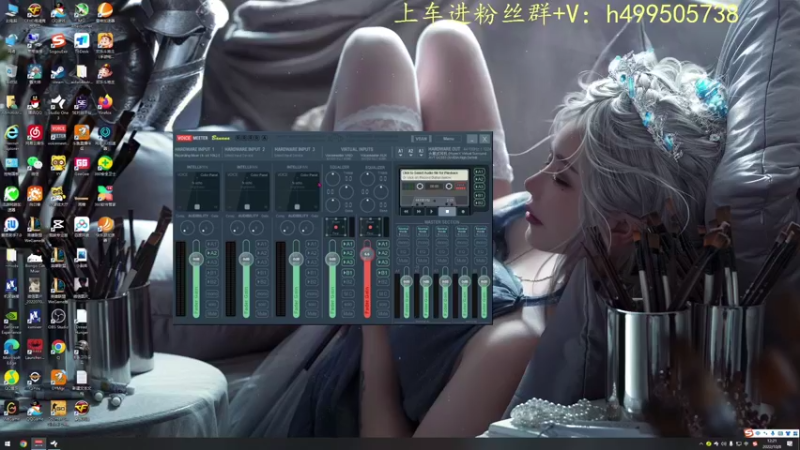Viewport: 800px width, 450px height.
Task: Click the Hardware Input 1 Gate knob
Action: pos(206,228)
